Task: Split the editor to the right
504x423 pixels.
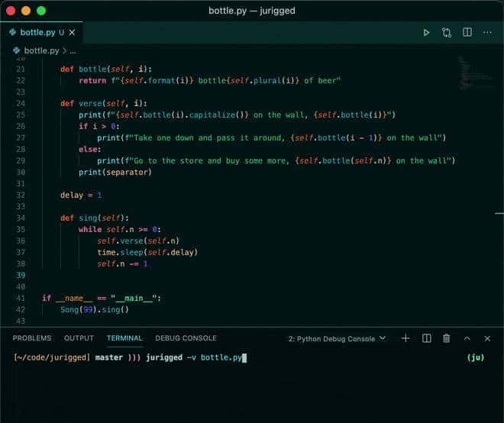Action: coord(467,33)
